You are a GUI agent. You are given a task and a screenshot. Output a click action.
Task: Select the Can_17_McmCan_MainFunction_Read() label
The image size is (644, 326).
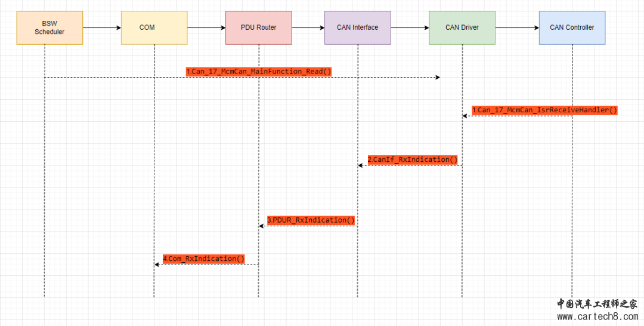click(x=259, y=72)
